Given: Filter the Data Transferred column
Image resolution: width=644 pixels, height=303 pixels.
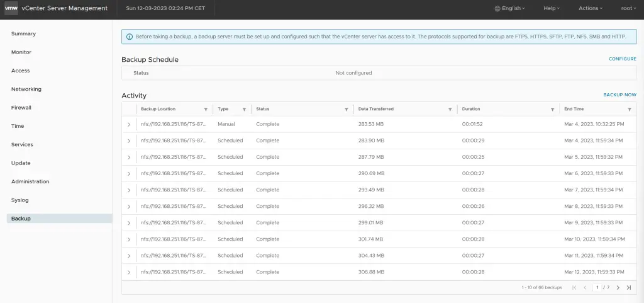Looking at the screenshot, I should click(450, 110).
